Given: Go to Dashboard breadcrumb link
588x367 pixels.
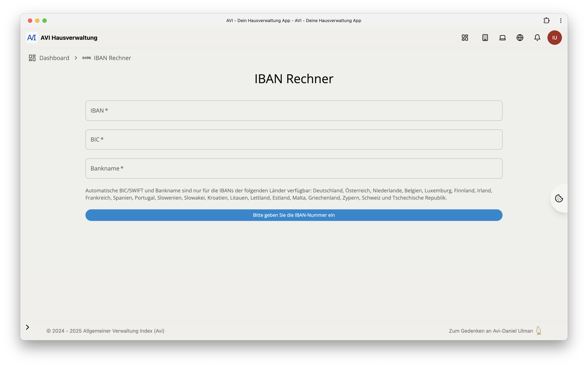Looking at the screenshot, I should (x=54, y=58).
